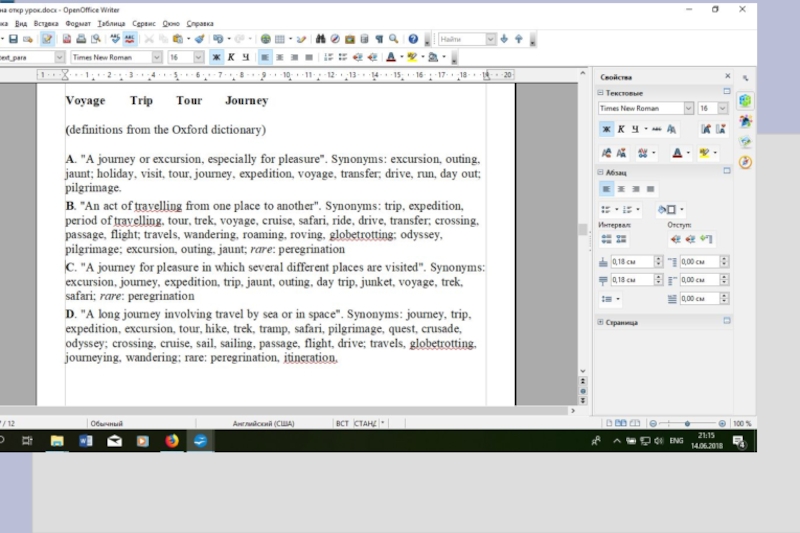Open the Формат menu
The image size is (800, 533).
point(78,23)
